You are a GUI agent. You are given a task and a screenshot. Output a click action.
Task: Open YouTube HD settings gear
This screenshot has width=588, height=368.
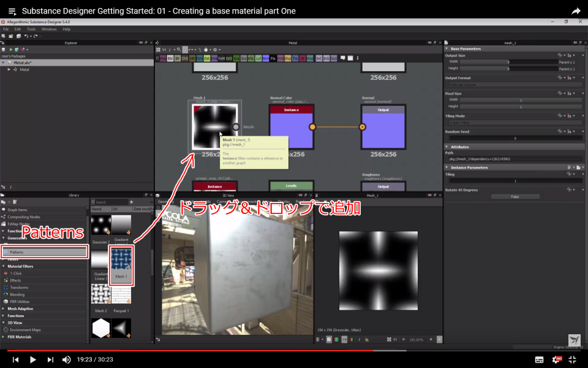pos(557,359)
